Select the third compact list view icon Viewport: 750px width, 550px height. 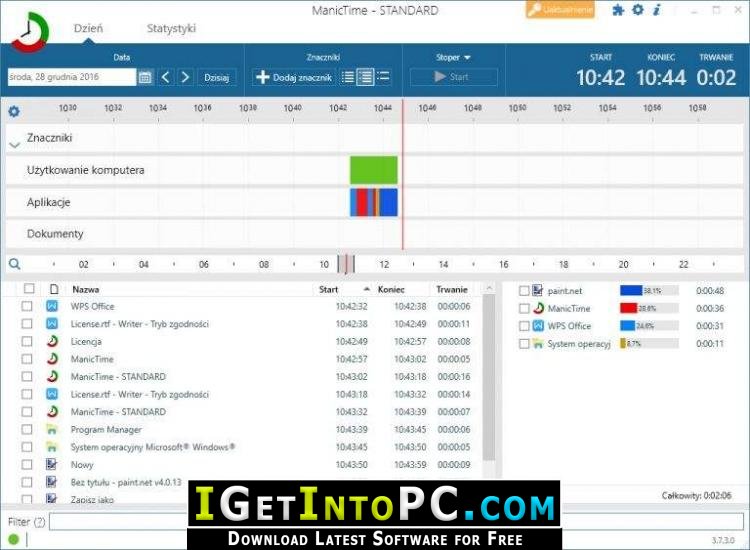(x=383, y=77)
